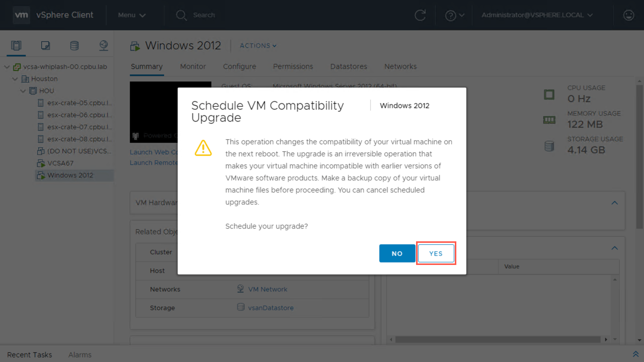Click the vCenter icon beside vcsa-whiplash-00
The height and width of the screenshot is (362, 644).
pyautogui.click(x=17, y=67)
